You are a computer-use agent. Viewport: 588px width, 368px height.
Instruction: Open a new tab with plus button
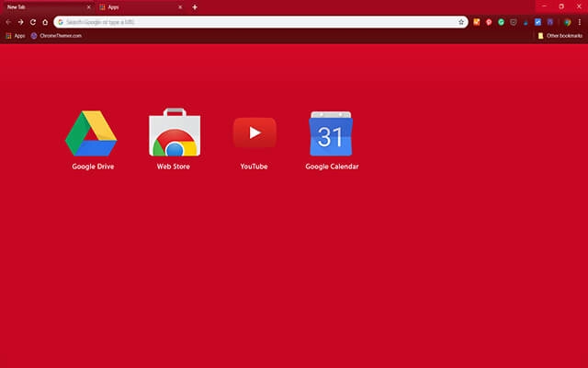(195, 7)
